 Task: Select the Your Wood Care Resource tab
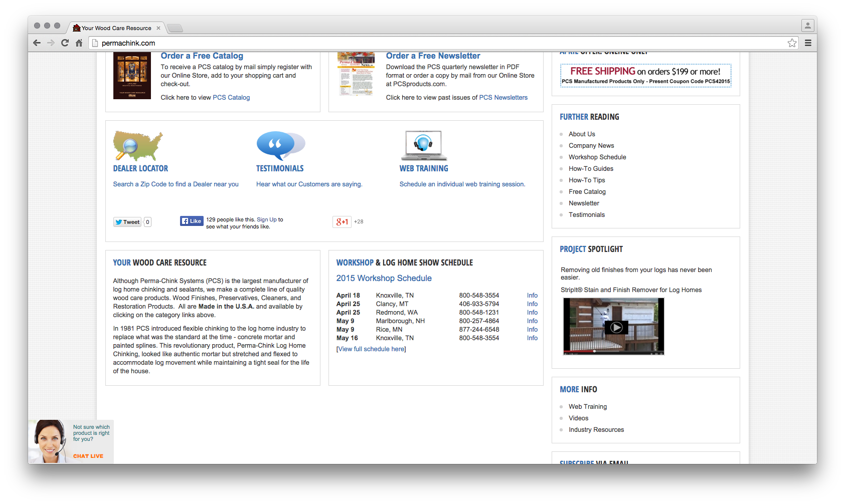coord(116,28)
